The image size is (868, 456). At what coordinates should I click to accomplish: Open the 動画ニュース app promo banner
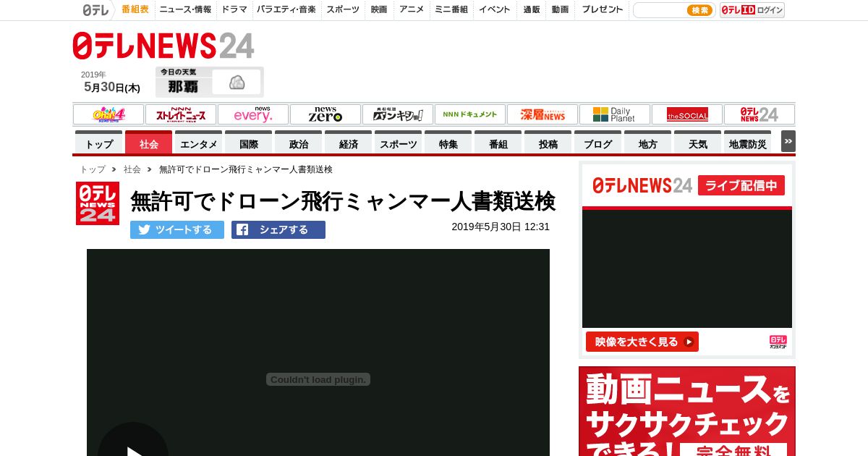[x=687, y=411]
